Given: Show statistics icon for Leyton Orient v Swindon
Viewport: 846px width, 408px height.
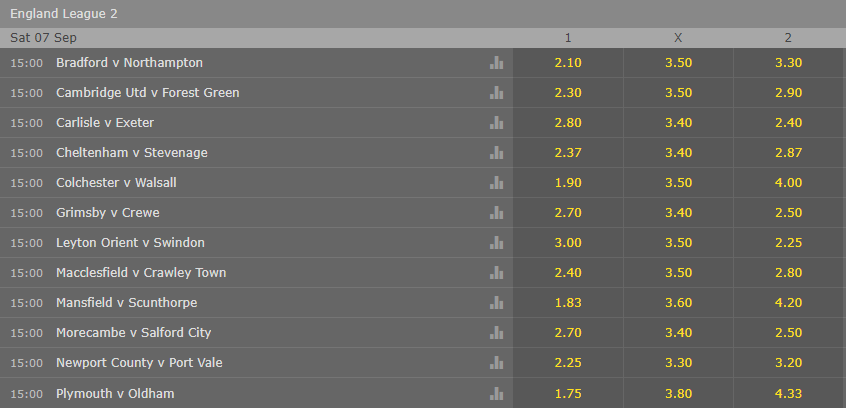Looking at the screenshot, I should 496,243.
